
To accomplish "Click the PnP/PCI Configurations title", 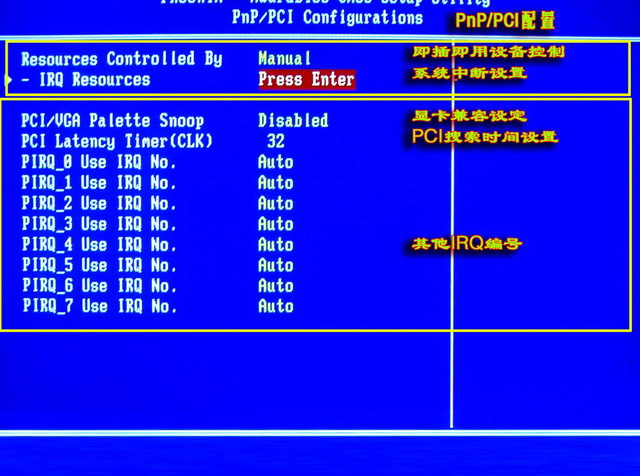I will 327,17.
